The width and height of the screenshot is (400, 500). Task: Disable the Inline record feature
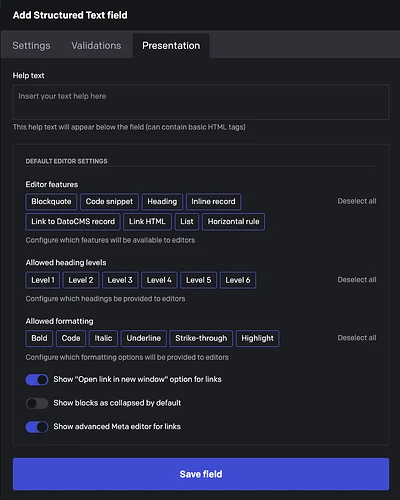coord(213,202)
